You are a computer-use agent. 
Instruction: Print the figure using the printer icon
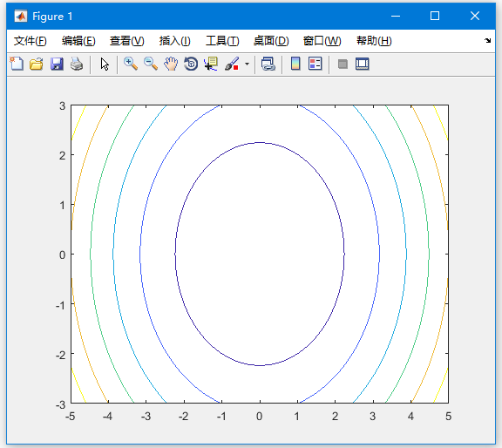[x=77, y=64]
